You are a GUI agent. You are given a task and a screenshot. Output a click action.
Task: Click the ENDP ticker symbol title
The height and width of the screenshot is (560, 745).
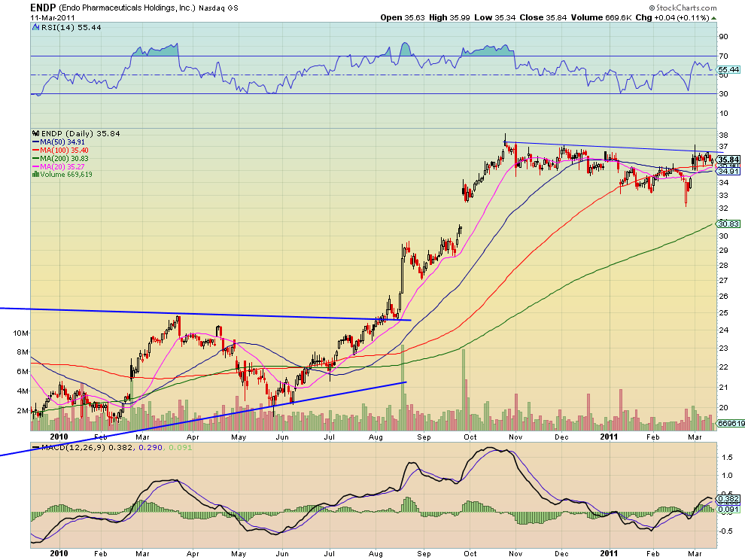tap(43, 8)
